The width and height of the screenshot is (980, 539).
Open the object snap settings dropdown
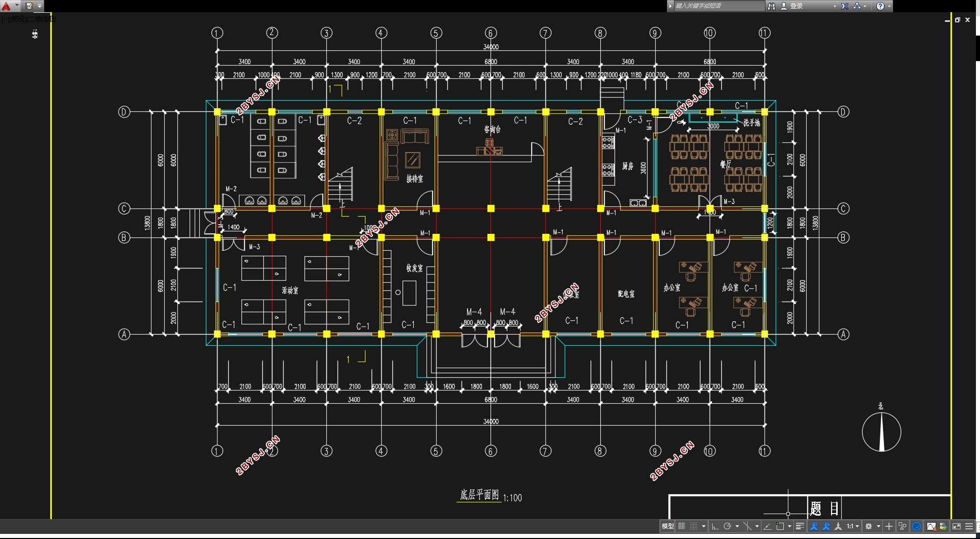click(x=789, y=526)
